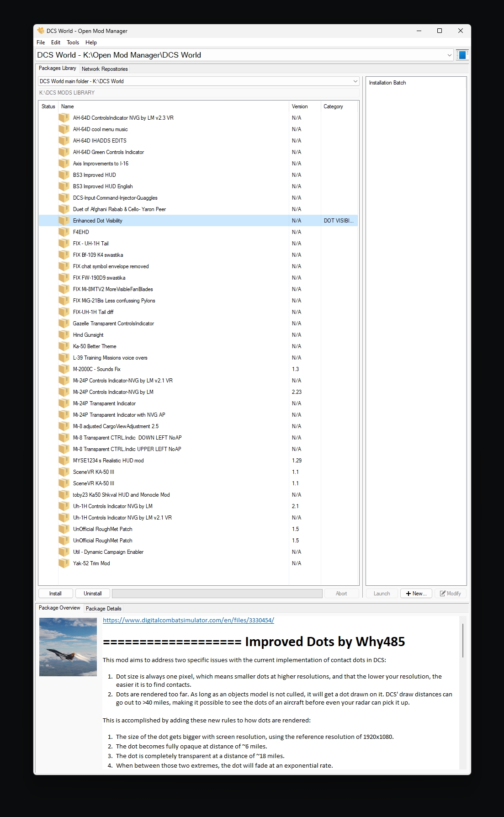Click the package icon of toby23 Ka50 Shkval HUD

64,494
